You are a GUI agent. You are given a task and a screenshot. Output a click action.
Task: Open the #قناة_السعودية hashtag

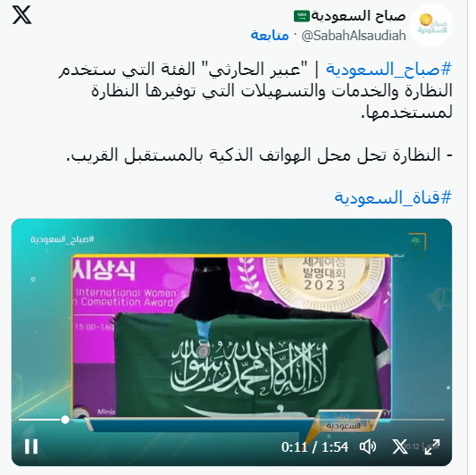point(393,197)
